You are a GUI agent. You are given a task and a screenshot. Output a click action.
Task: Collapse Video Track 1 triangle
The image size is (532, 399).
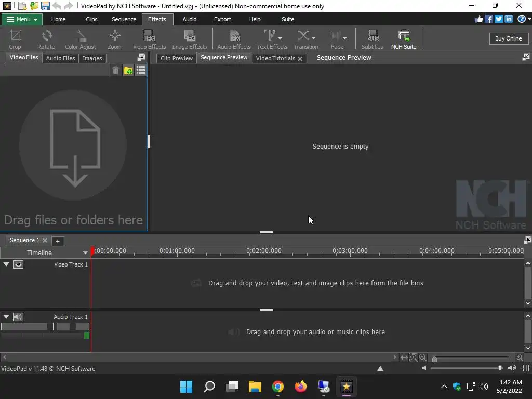point(6,264)
